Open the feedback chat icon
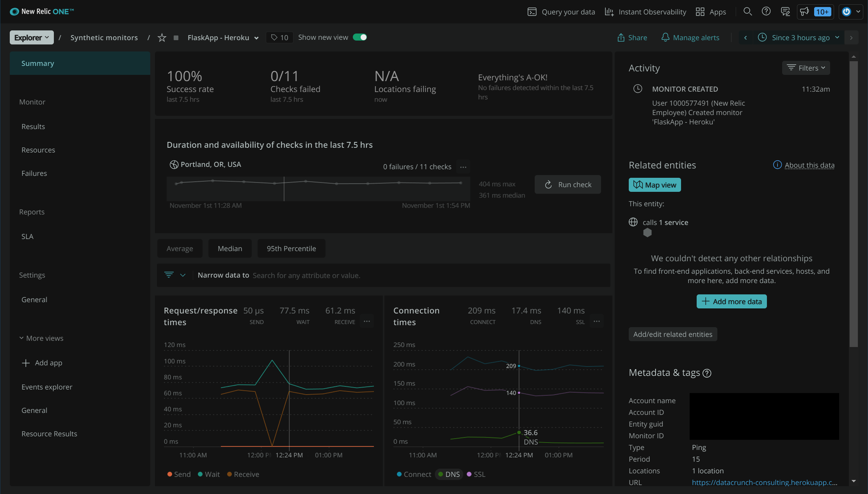Image resolution: width=868 pixels, height=494 pixels. [x=785, y=11]
